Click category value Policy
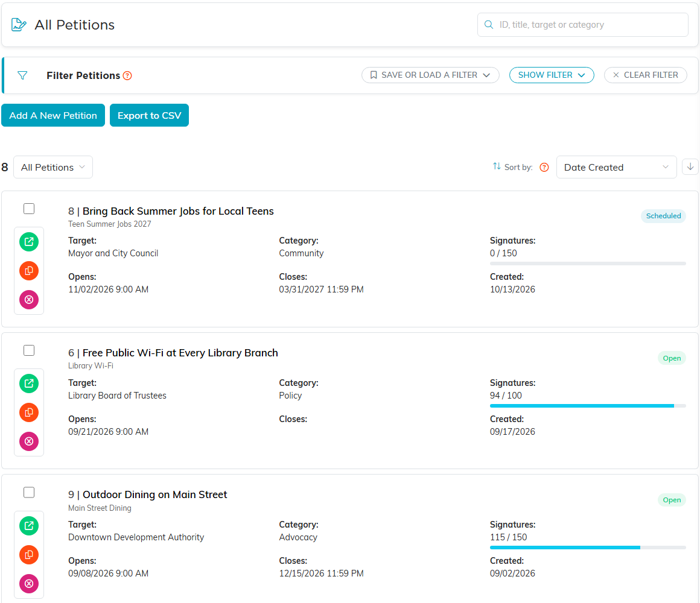700x603 pixels. [x=290, y=395]
